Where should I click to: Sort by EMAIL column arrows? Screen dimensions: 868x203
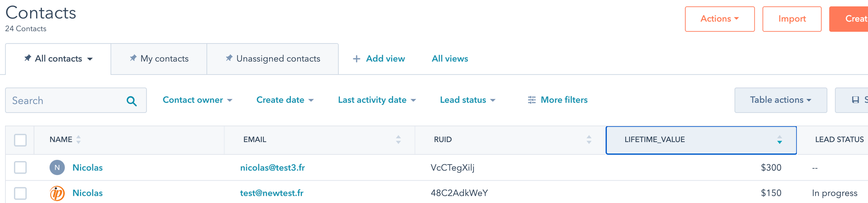click(x=398, y=140)
